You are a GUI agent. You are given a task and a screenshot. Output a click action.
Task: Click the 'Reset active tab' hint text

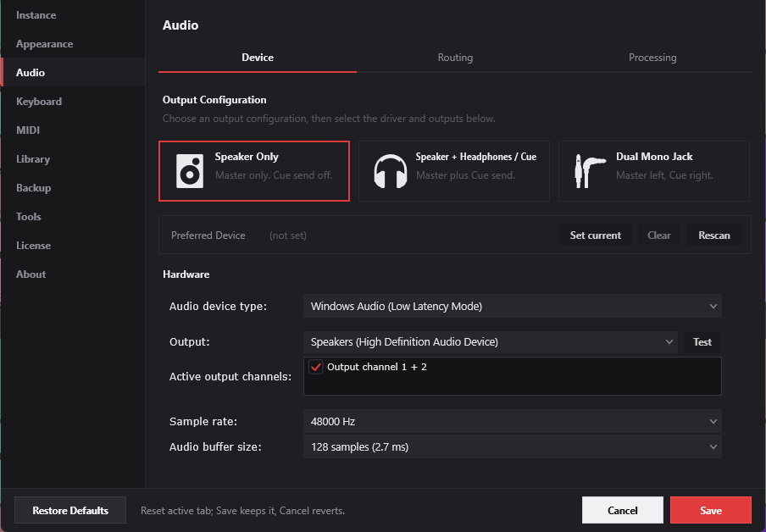tap(243, 511)
